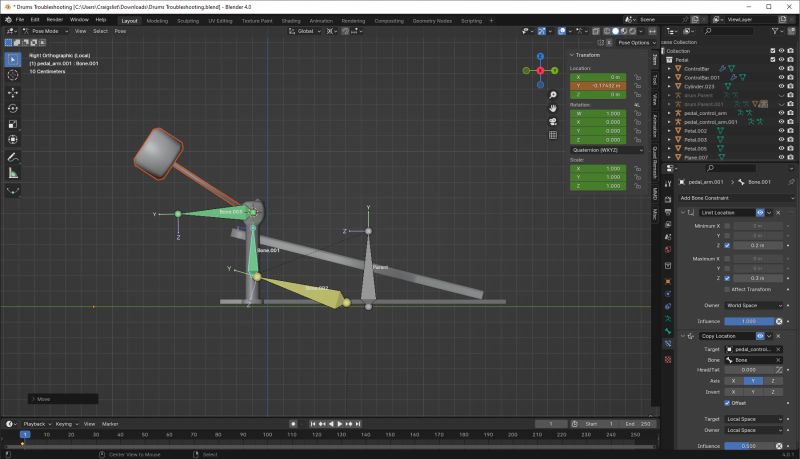Choose the Rotate tool in the toolbar

tap(13, 108)
